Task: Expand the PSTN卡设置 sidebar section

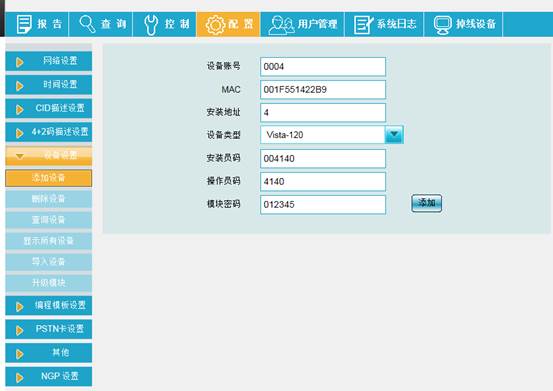Action: 49,329
